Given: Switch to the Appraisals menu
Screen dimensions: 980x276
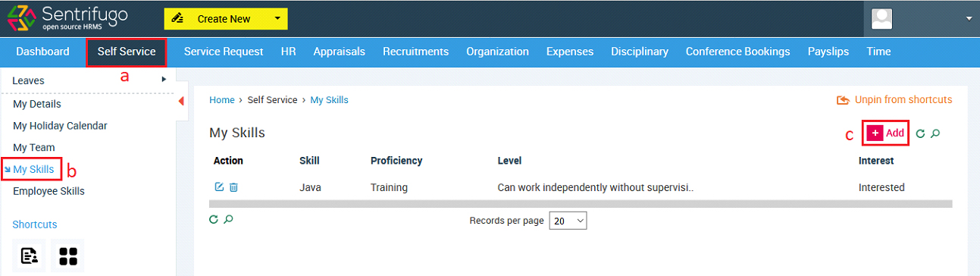Looking at the screenshot, I should click(x=339, y=52).
